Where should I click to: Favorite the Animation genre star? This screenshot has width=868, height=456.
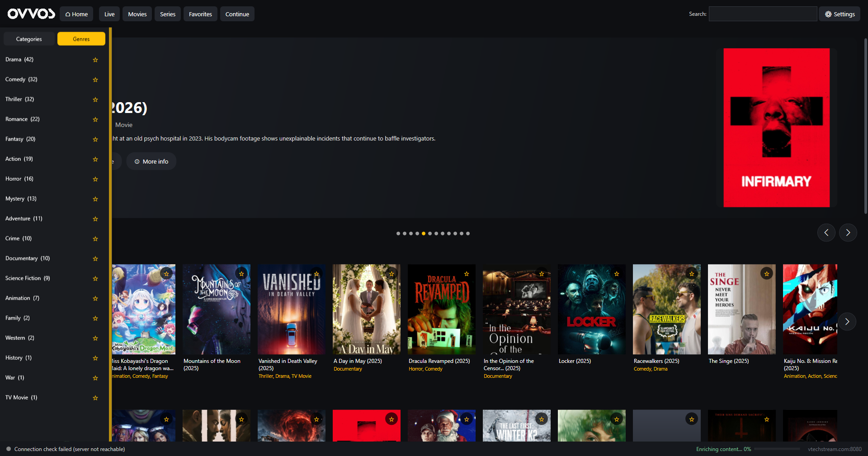pos(95,298)
